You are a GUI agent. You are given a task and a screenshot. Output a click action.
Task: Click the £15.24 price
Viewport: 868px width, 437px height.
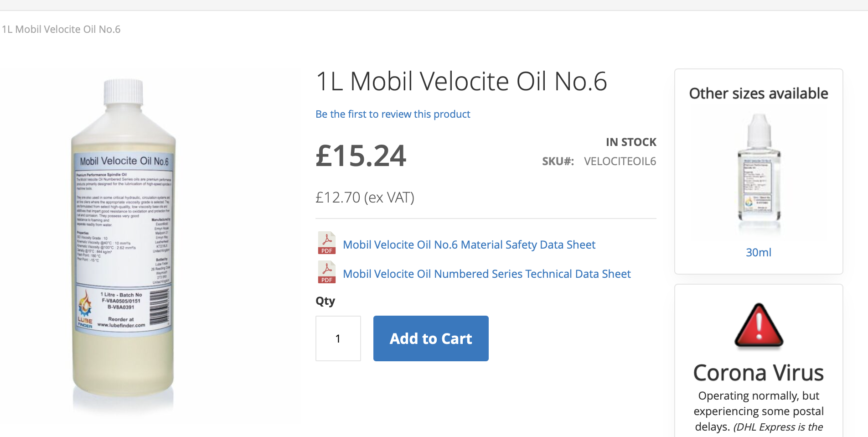click(x=361, y=156)
